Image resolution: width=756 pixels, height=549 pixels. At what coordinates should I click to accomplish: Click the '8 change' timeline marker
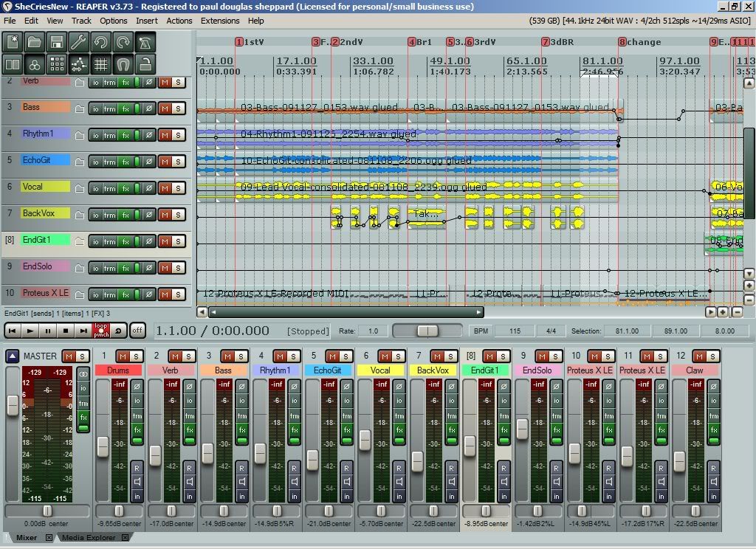click(x=622, y=42)
